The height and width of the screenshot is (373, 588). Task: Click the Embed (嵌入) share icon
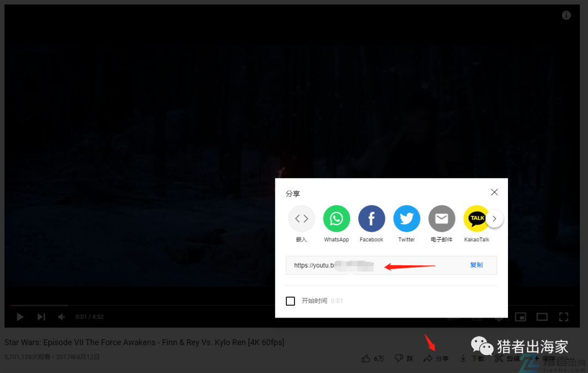[302, 219]
